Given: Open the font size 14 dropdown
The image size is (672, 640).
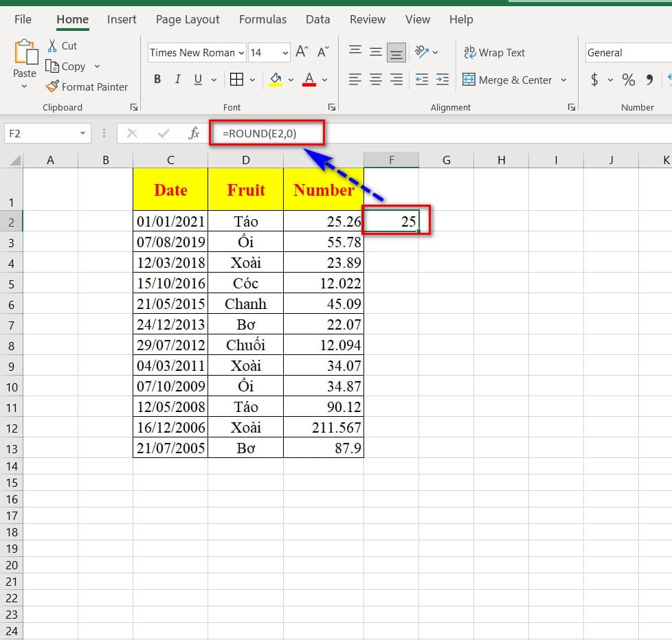Looking at the screenshot, I should point(285,53).
